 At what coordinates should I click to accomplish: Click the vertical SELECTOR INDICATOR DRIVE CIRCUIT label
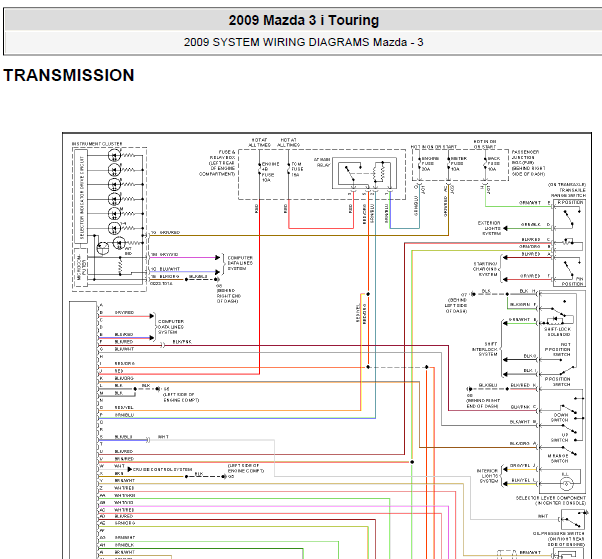click(x=81, y=197)
